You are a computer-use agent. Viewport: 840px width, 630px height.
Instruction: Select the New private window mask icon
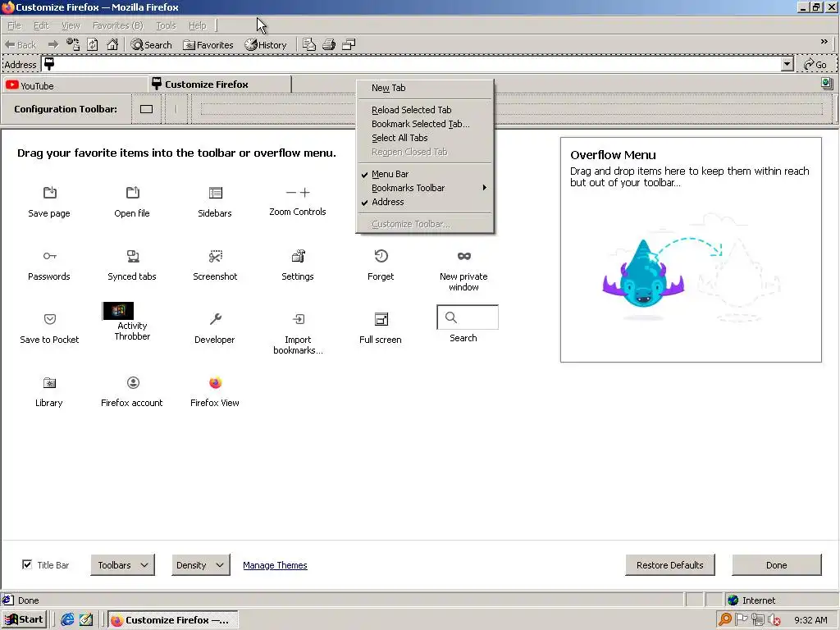point(464,256)
